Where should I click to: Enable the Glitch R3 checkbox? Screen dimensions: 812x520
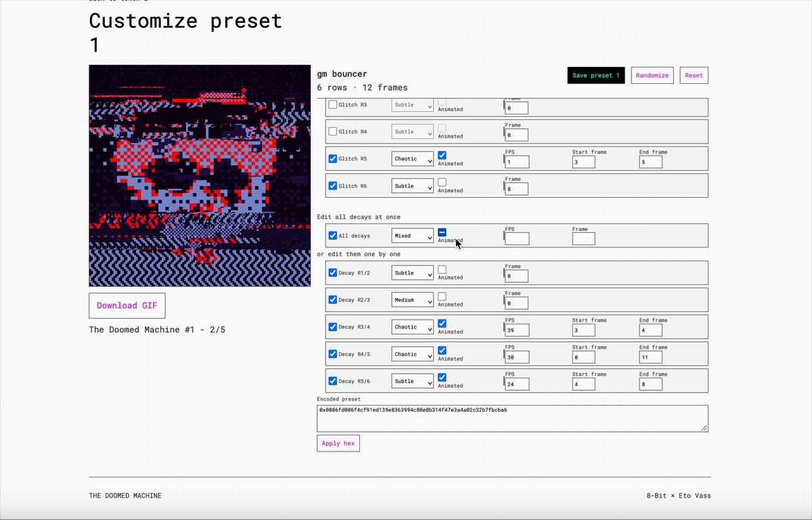(333, 104)
